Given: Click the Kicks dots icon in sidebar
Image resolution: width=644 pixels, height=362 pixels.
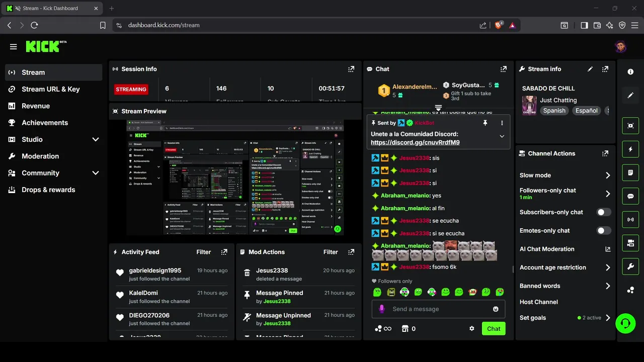Looking at the screenshot, I should pyautogui.click(x=630, y=290).
